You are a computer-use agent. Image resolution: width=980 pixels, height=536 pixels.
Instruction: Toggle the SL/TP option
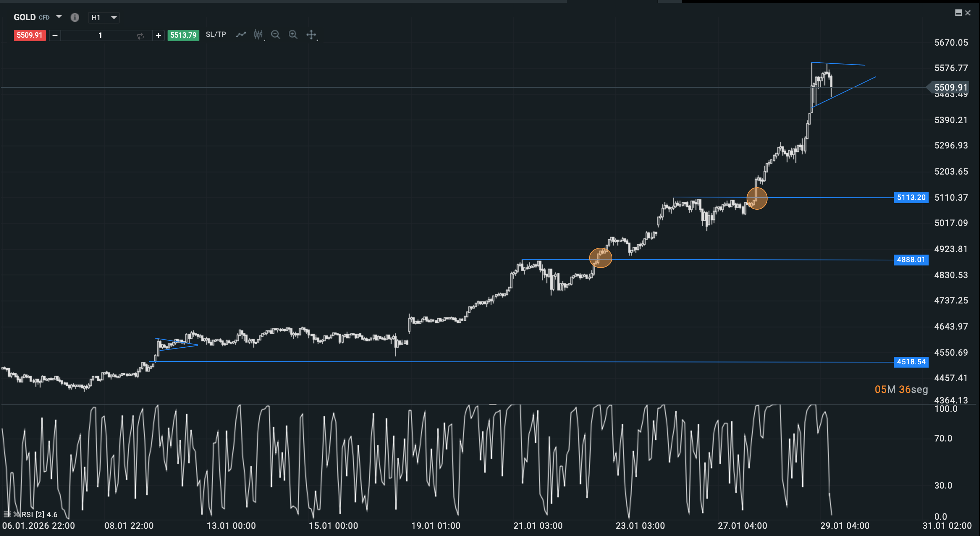coord(216,35)
